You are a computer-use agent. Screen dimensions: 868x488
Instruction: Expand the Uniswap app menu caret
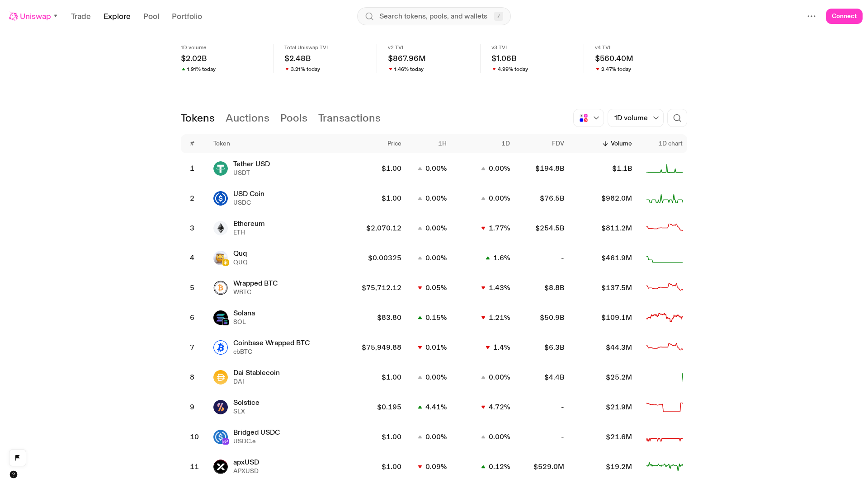point(56,16)
